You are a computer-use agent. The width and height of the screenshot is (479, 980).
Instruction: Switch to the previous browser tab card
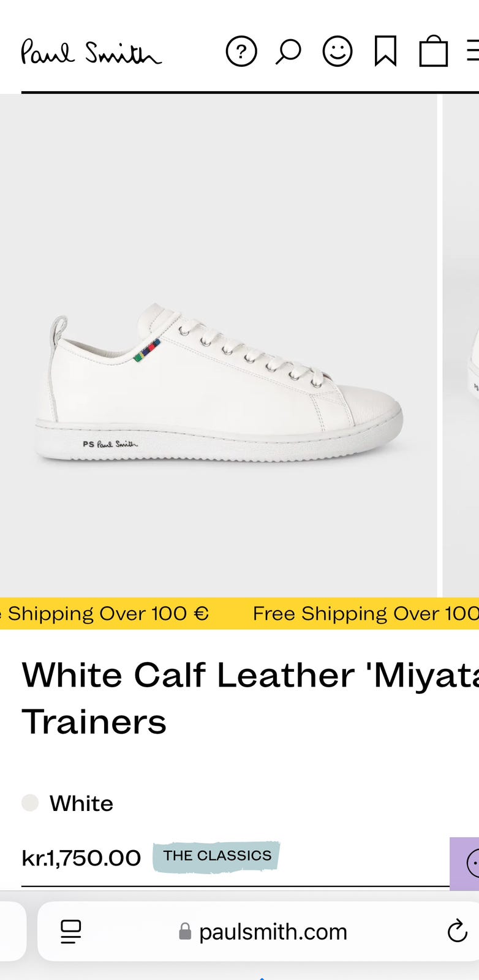pos(11,931)
